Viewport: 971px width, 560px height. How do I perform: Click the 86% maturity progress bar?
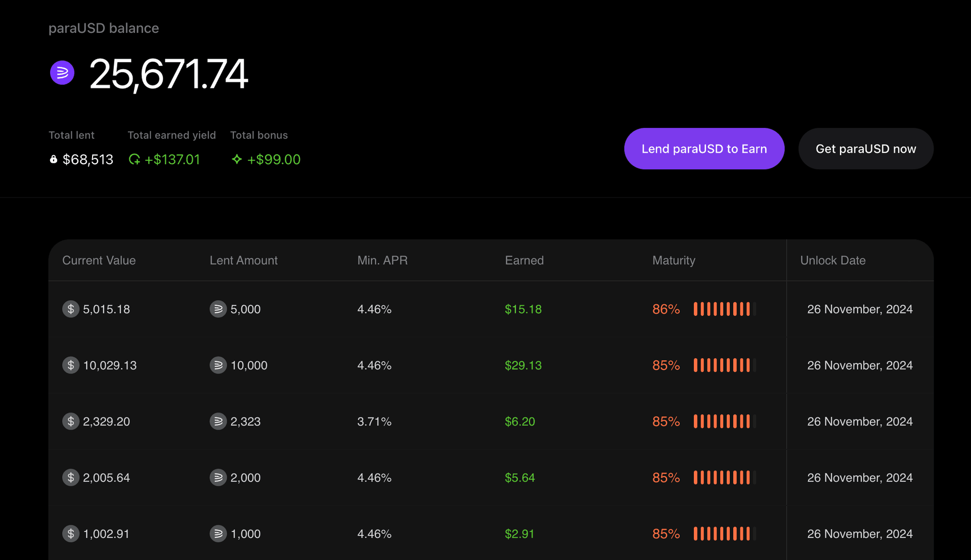coord(724,309)
